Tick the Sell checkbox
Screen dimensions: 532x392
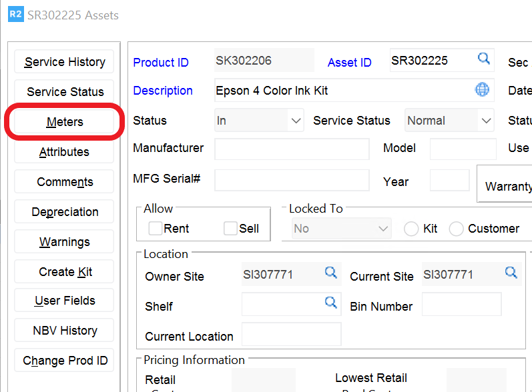(230, 229)
